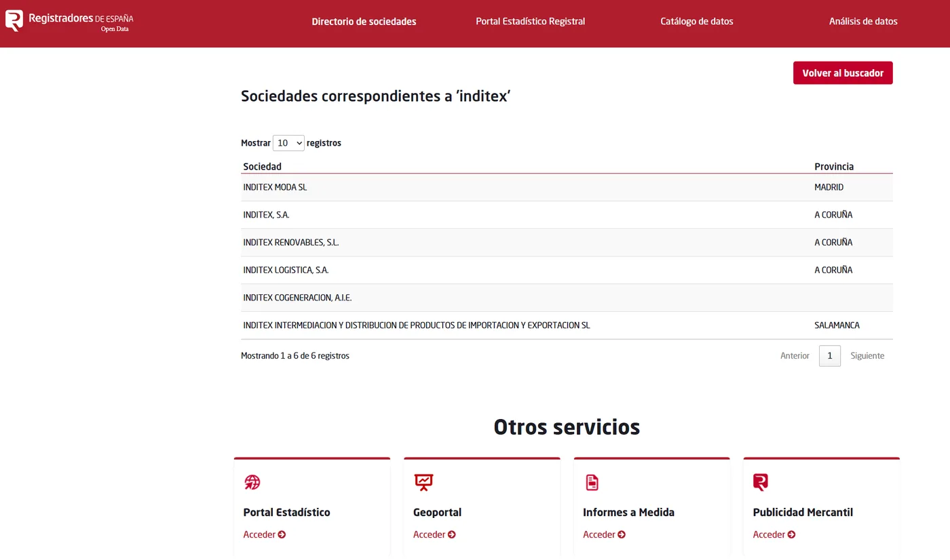Select the INDITEX MODA SL row

click(567, 187)
